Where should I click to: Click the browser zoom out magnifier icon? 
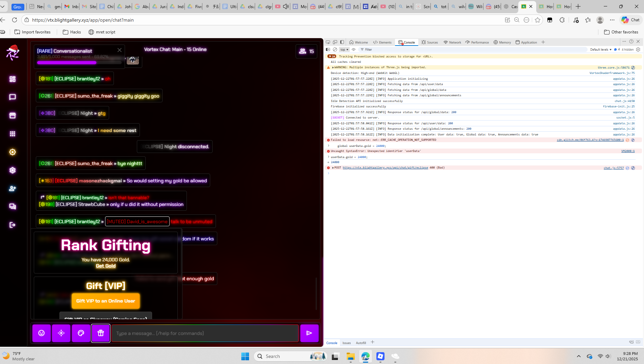[517, 20]
